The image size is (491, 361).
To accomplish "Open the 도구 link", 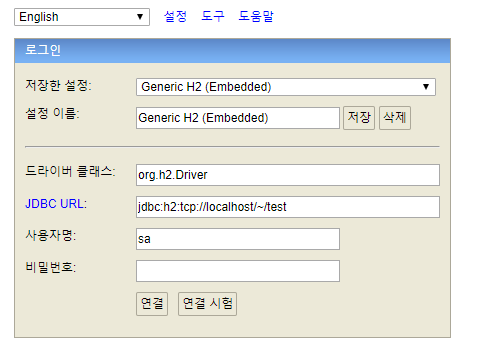I will click(x=213, y=16).
